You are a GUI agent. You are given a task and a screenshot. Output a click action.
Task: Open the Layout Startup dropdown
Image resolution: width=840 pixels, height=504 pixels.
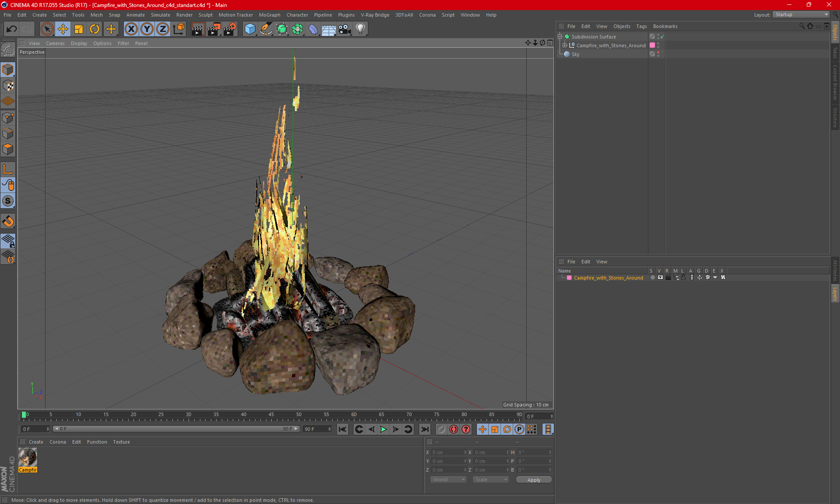point(801,14)
